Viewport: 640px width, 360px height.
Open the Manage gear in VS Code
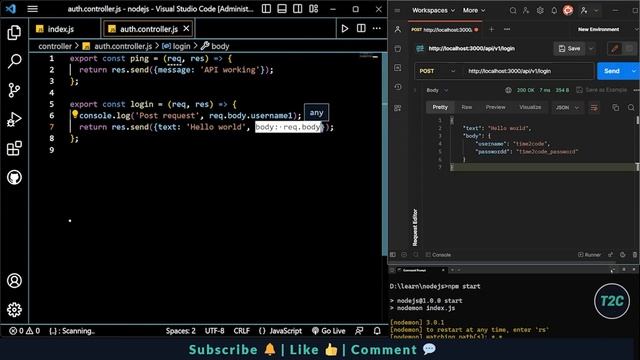(14, 310)
